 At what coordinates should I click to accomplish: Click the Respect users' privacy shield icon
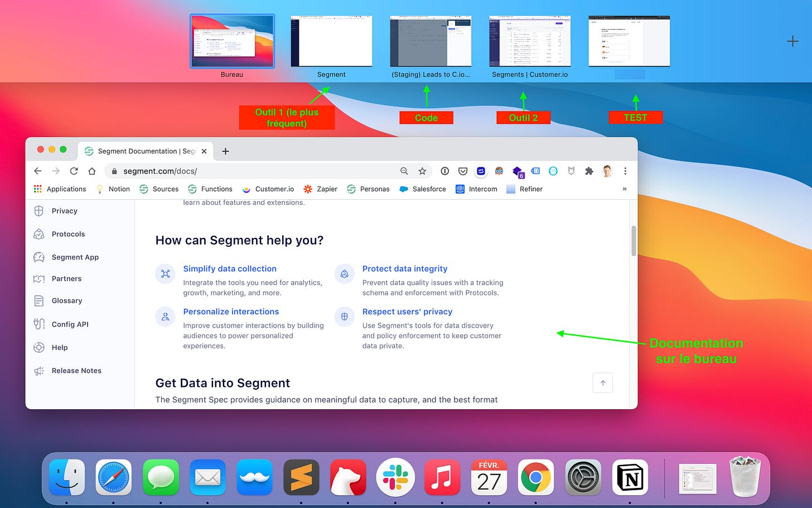click(x=344, y=317)
